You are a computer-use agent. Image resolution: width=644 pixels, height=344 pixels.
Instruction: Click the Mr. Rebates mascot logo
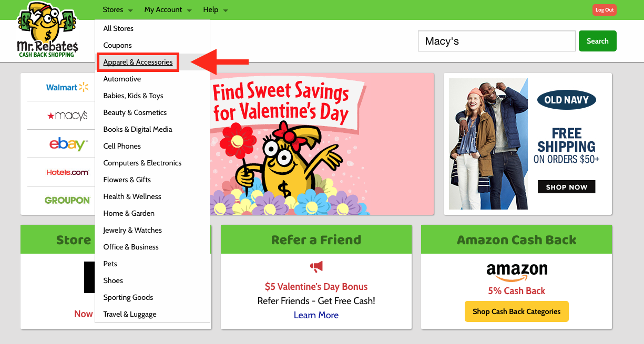(47, 29)
